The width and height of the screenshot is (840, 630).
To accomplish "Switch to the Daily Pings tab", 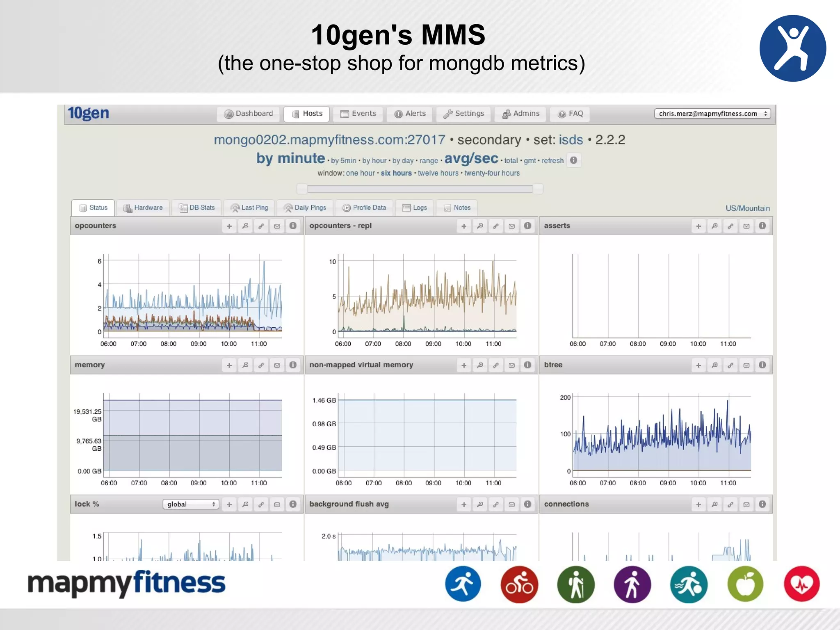I will coord(305,208).
